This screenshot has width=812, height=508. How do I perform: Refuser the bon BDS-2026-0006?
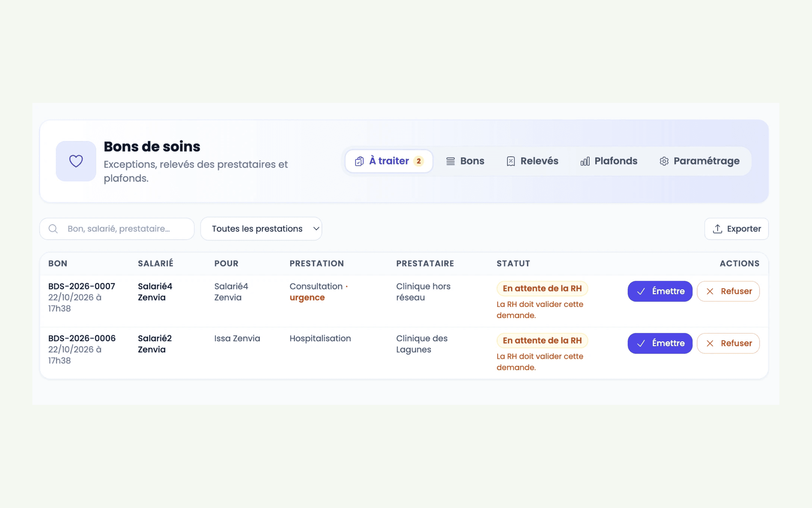(x=728, y=343)
